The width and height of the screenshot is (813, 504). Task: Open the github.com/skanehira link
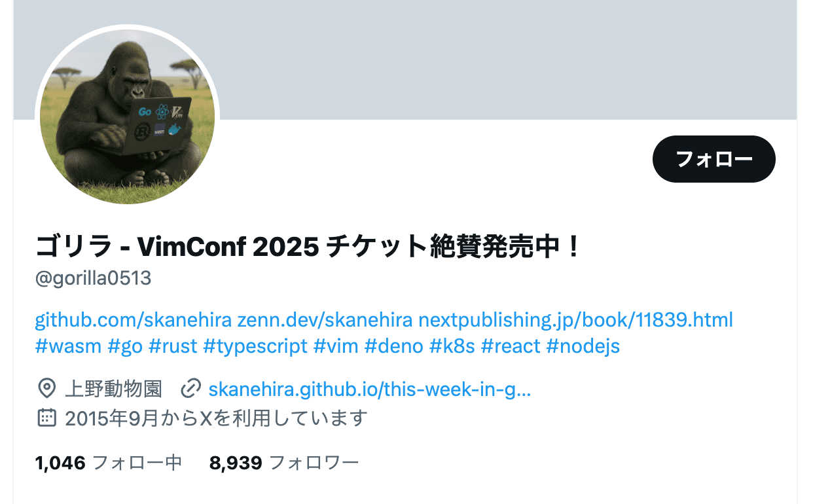(133, 320)
